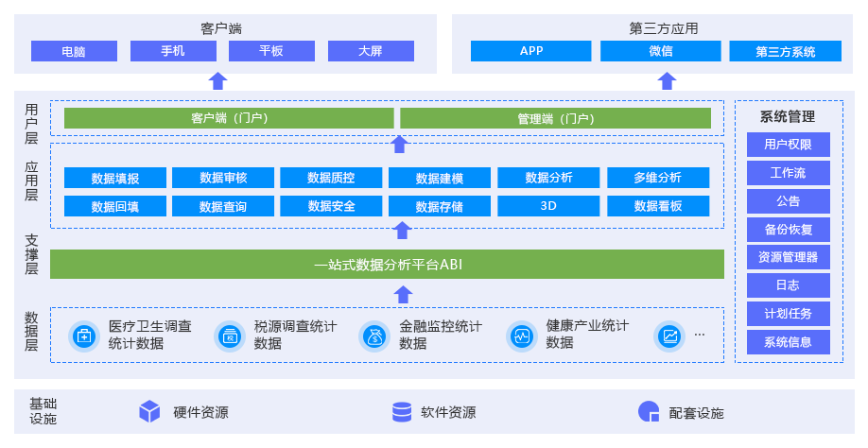Image resolution: width=868 pixels, height=448 pixels.
Task: Select 日志 under 系统管理
Action: tap(789, 285)
